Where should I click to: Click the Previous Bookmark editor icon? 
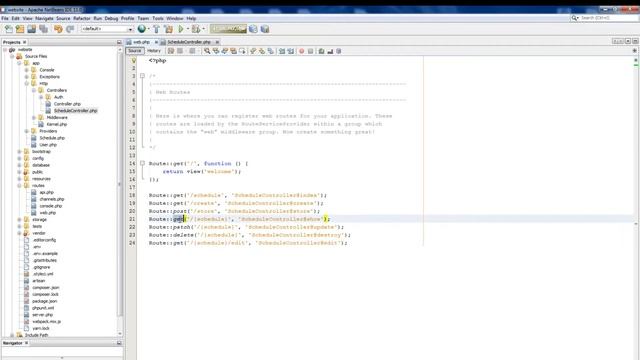pyautogui.click(x=253, y=51)
